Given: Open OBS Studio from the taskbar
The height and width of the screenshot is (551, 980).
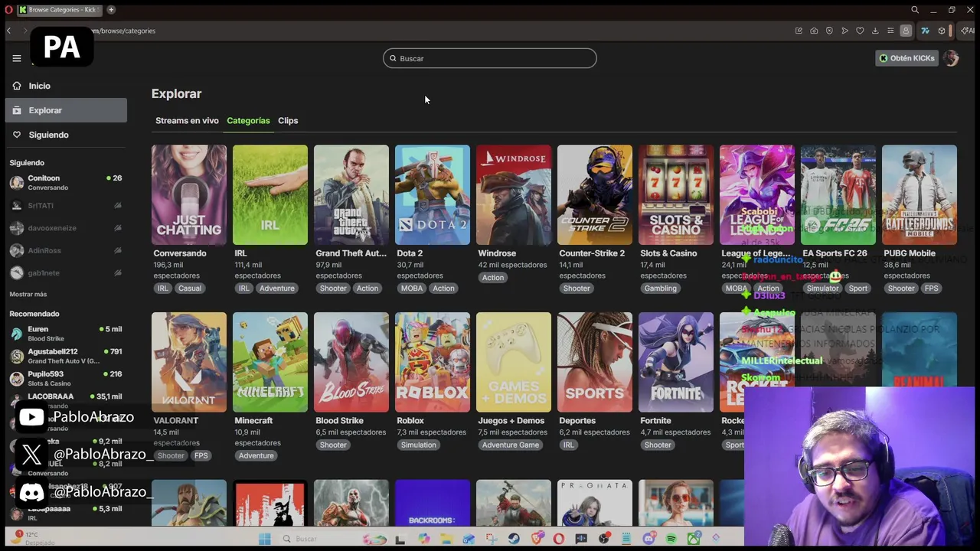Looking at the screenshot, I should (x=604, y=539).
